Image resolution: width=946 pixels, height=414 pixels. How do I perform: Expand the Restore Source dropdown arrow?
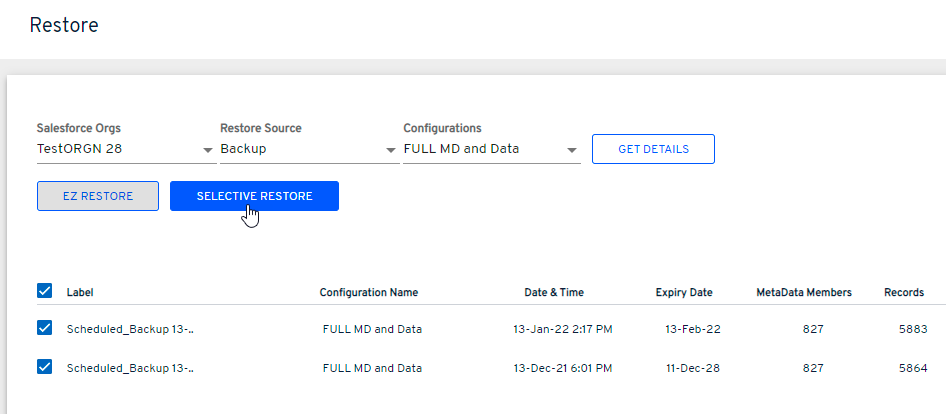[x=391, y=150]
